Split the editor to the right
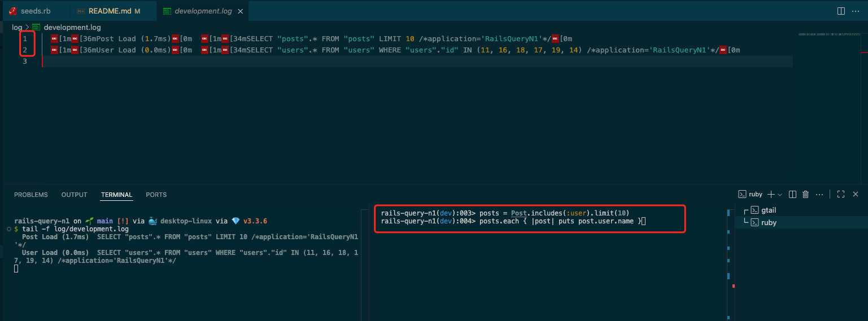The image size is (868, 321). 841,11
